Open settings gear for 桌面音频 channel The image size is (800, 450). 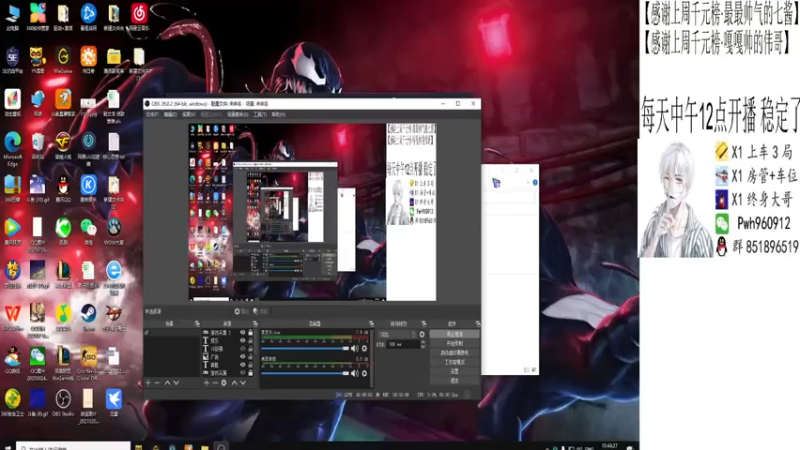point(364,373)
